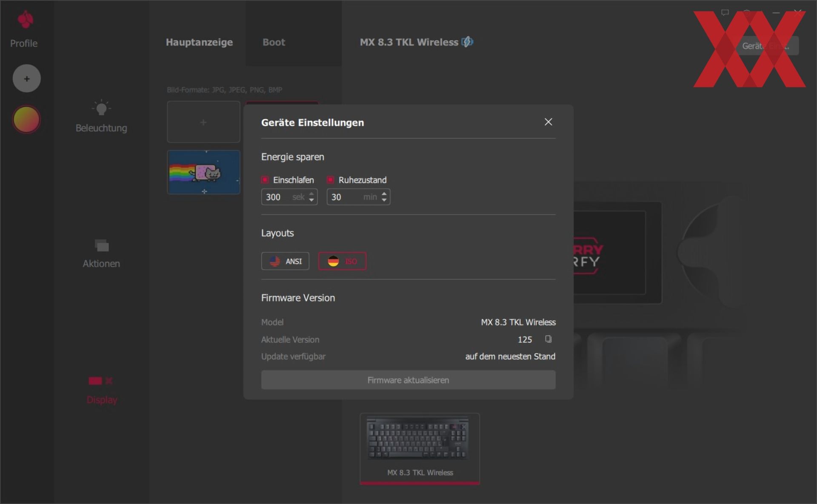817x504 pixels.
Task: Select the ANSI US layout
Action: [285, 261]
